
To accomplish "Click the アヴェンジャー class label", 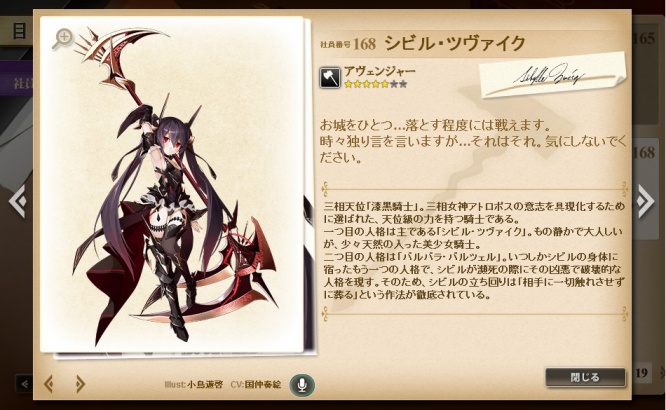I will pos(379,72).
